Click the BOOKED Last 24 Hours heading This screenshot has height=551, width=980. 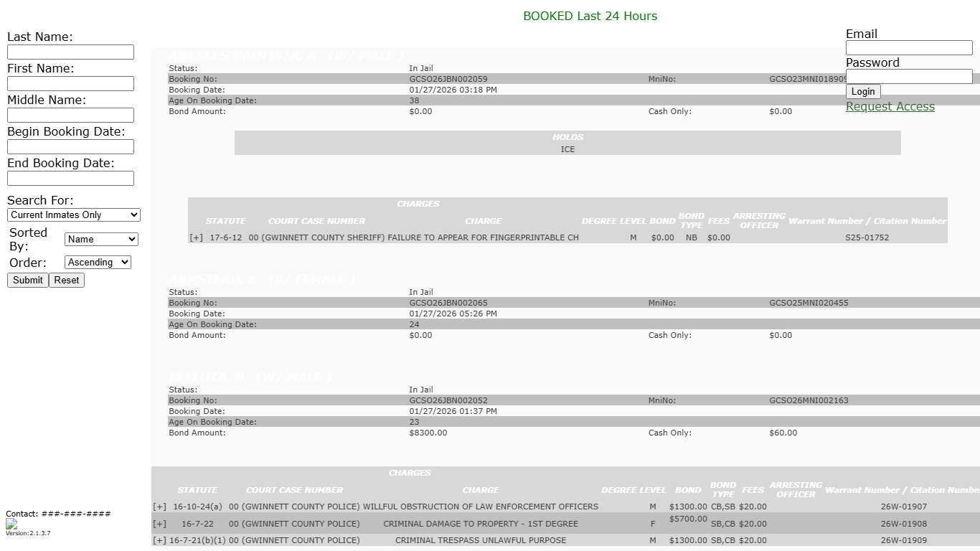590,16
